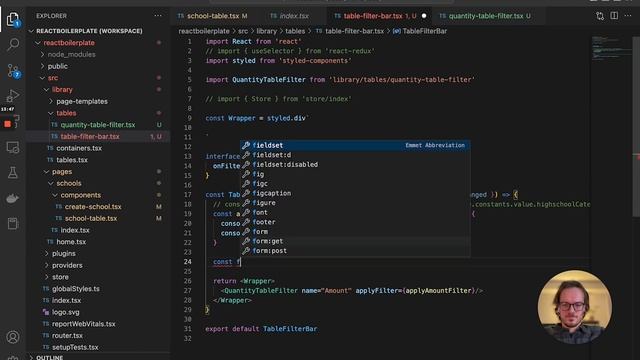The width and height of the screenshot is (640, 360).
Task: Switch to the index.tsx tab
Action: (294, 16)
